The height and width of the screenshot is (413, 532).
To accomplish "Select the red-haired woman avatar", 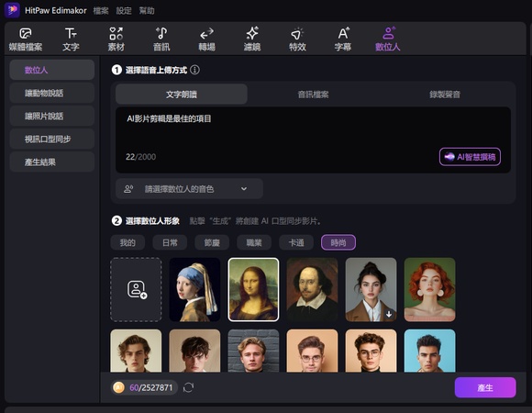I will point(429,289).
